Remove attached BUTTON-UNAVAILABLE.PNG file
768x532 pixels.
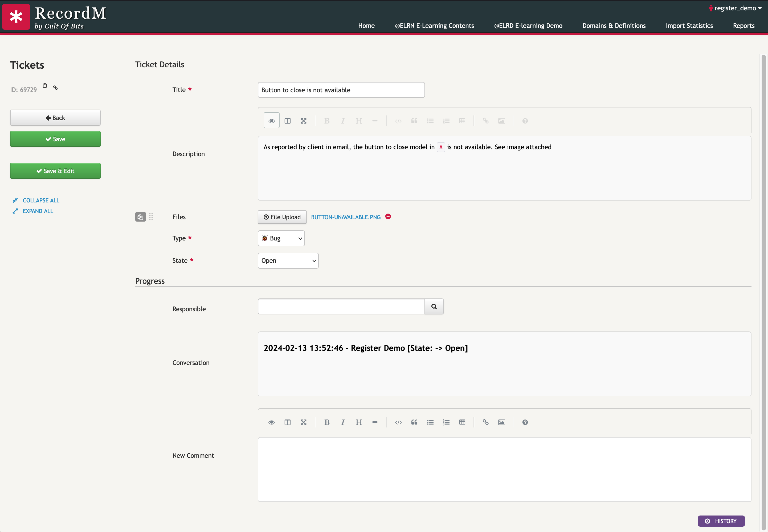[x=388, y=217]
